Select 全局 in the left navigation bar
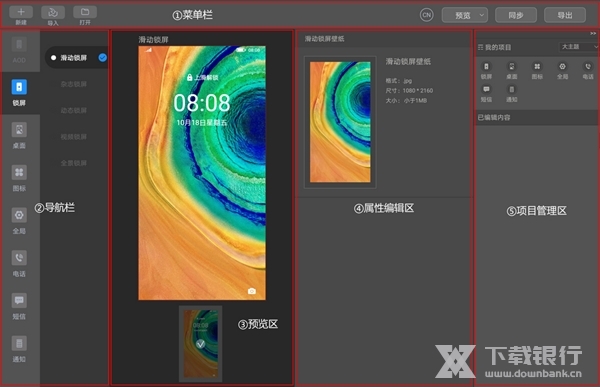The height and width of the screenshot is (387, 600). [19, 221]
